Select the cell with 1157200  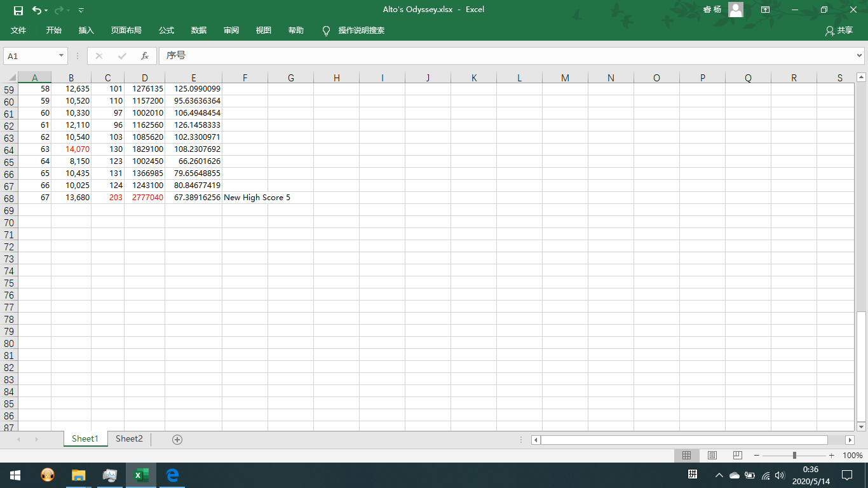coord(145,101)
